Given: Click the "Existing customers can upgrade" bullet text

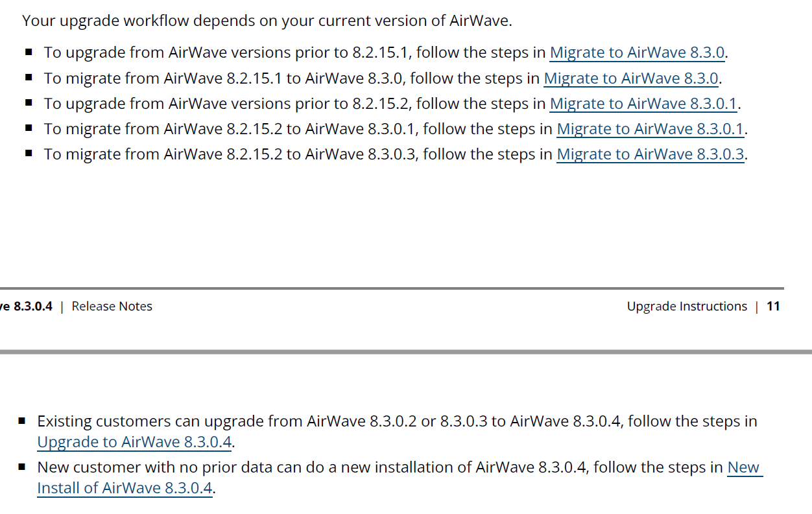Looking at the screenshot, I should click(324, 421).
